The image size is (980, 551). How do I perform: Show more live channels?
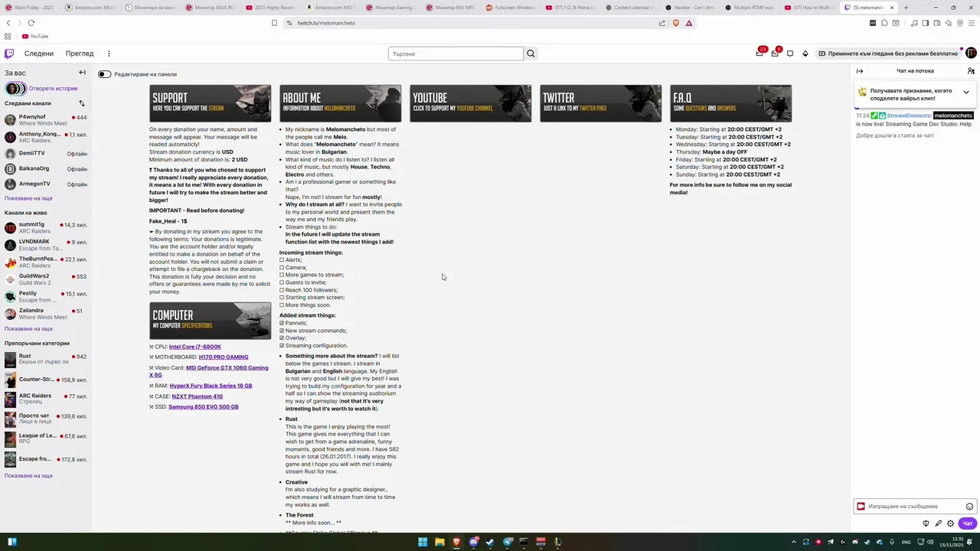(28, 329)
